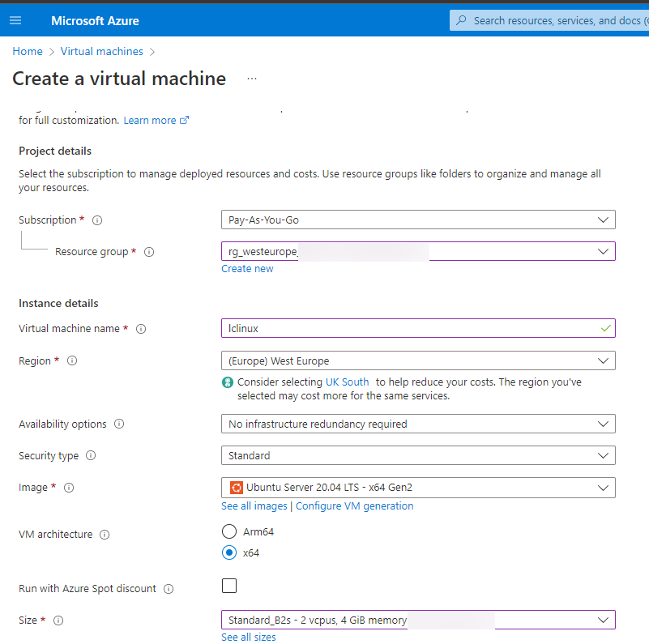This screenshot has width=649, height=644.
Task: Click the Region info icon
Action: point(72,361)
